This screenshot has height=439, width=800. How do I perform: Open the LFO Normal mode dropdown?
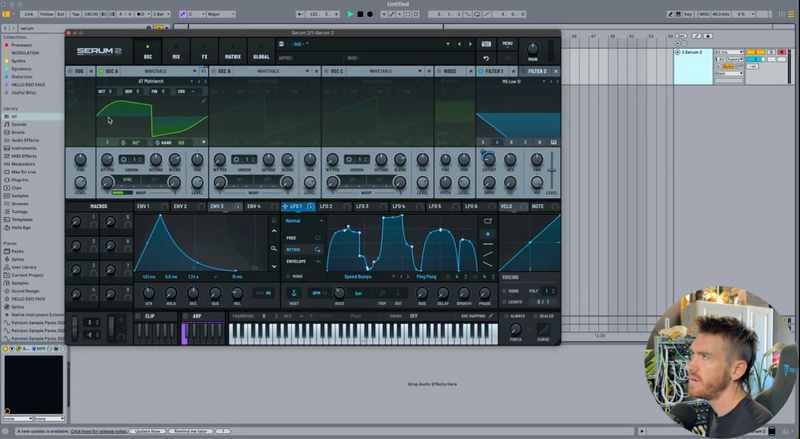point(304,221)
